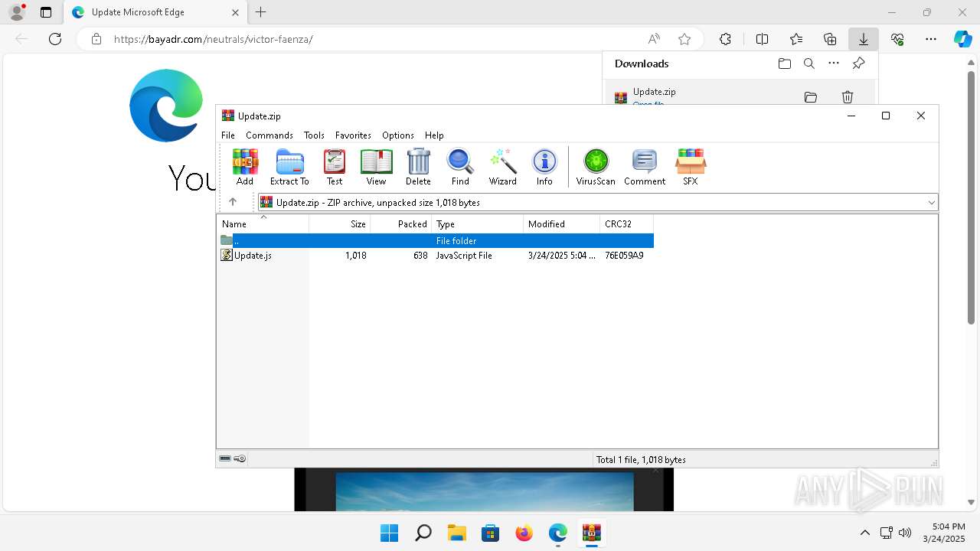Add this page to favorites star
980x551 pixels.
tap(684, 39)
